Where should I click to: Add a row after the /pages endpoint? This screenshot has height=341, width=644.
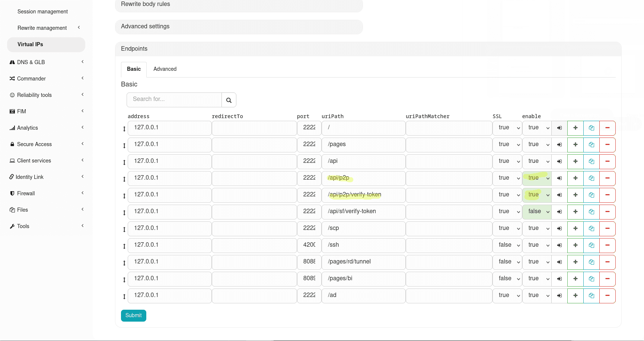coord(575,145)
